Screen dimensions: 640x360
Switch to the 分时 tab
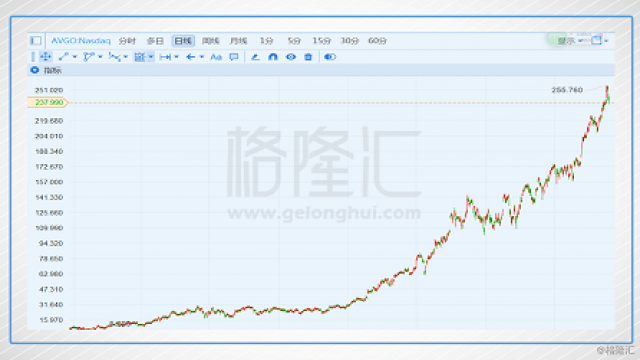click(x=127, y=41)
